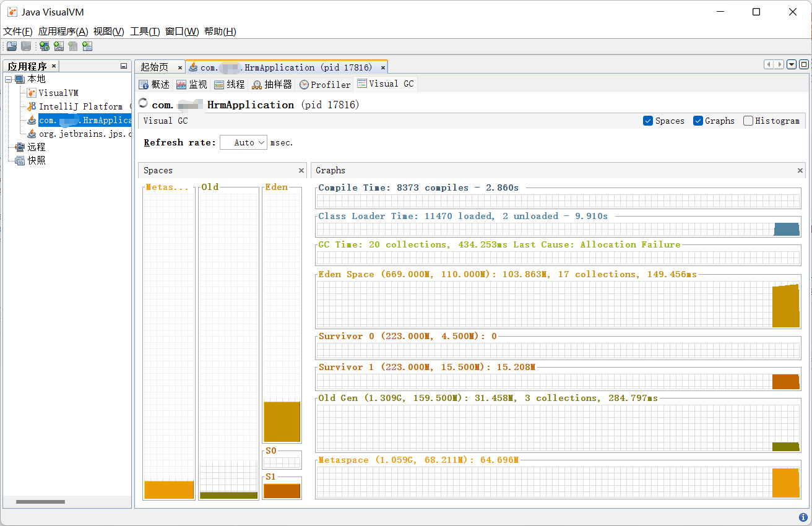Uncheck the Spaces checkbox
This screenshot has height=526, width=812.
coord(648,121)
